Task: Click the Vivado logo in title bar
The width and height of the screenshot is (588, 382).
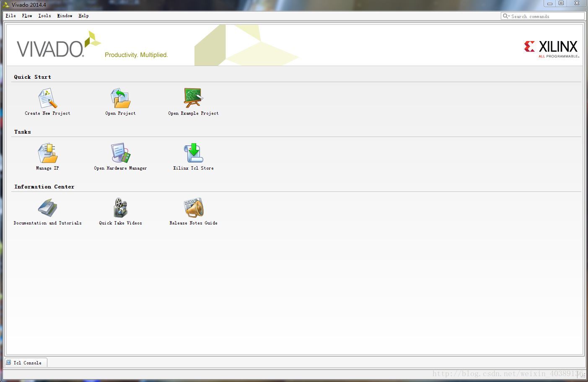Action: click(6, 5)
